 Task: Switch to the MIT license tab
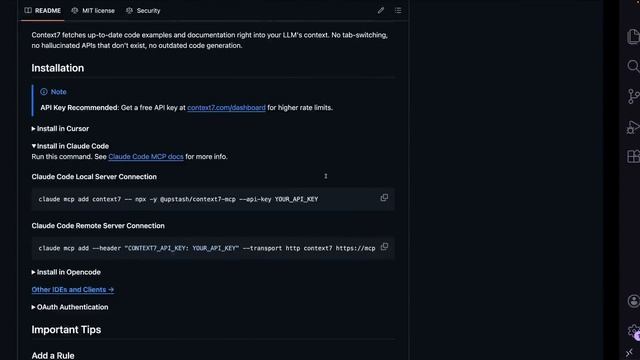click(93, 11)
